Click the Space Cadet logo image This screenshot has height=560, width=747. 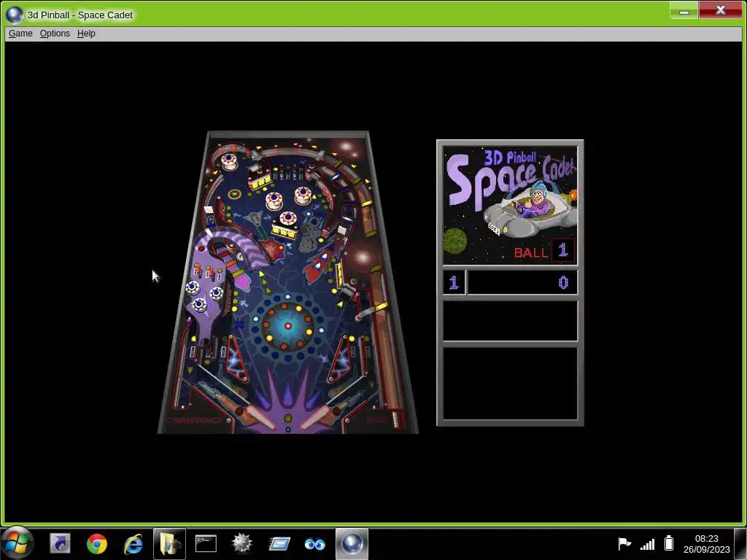point(510,205)
